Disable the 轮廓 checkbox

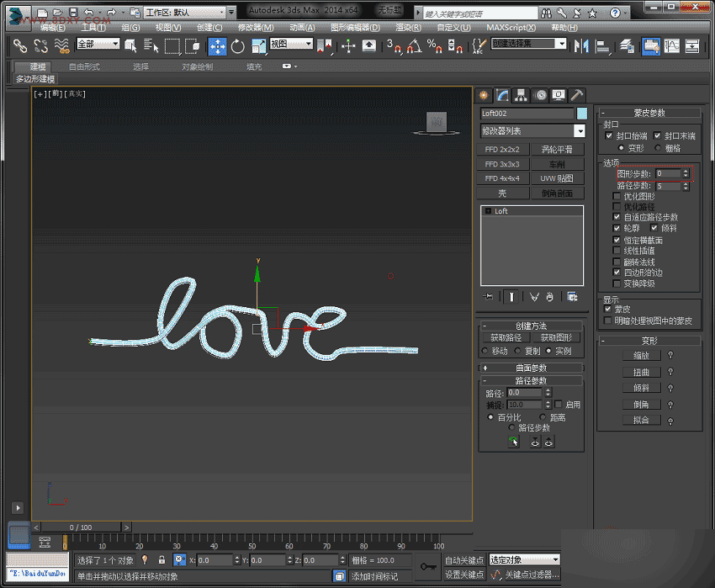[x=617, y=228]
